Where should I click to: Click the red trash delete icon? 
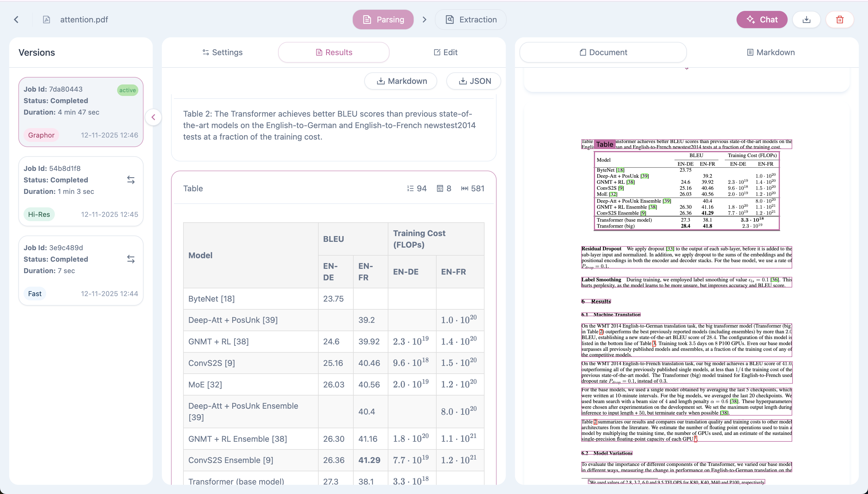840,20
